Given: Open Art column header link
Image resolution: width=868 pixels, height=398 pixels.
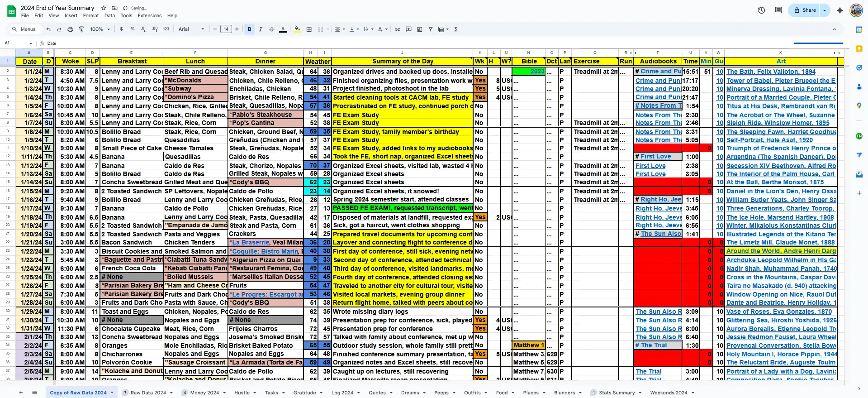Looking at the screenshot, I should click(x=781, y=61).
